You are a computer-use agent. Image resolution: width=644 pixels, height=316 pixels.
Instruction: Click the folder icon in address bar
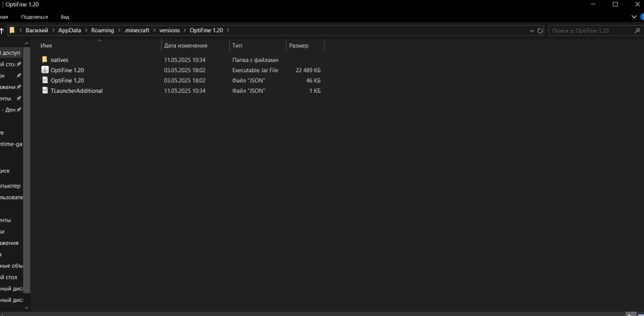12,30
